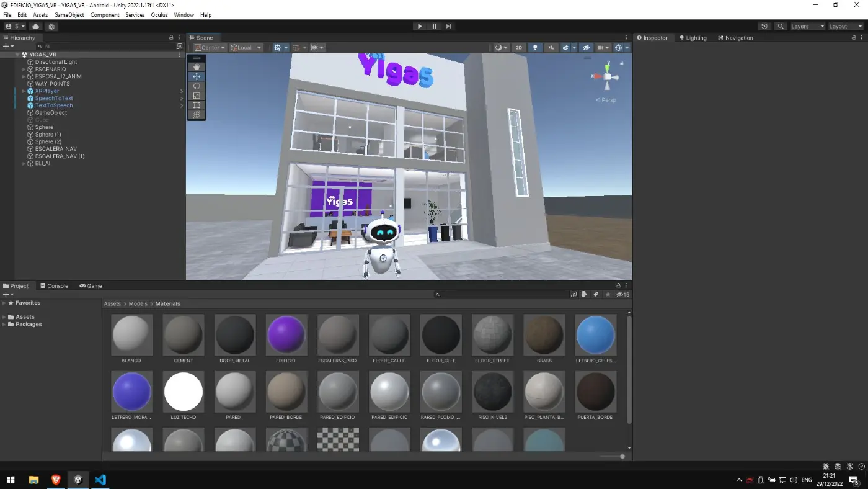Open Unity Cloud services icon

point(36,26)
